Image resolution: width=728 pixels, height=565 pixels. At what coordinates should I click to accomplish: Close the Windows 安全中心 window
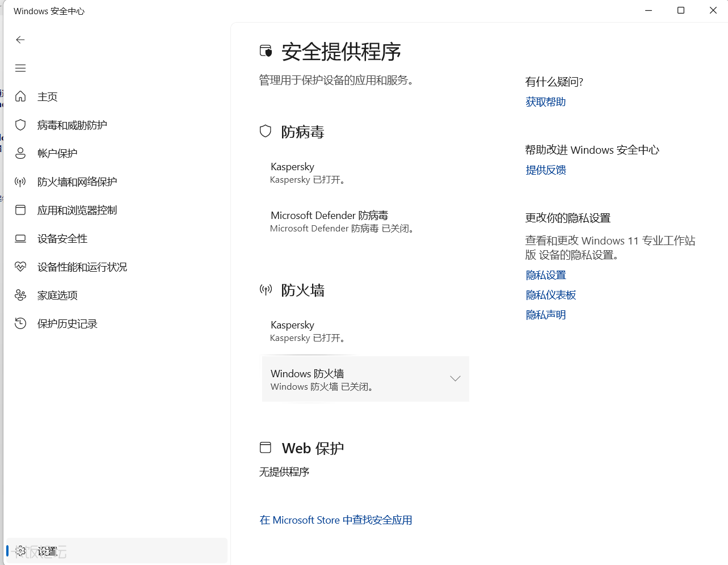[x=713, y=10]
